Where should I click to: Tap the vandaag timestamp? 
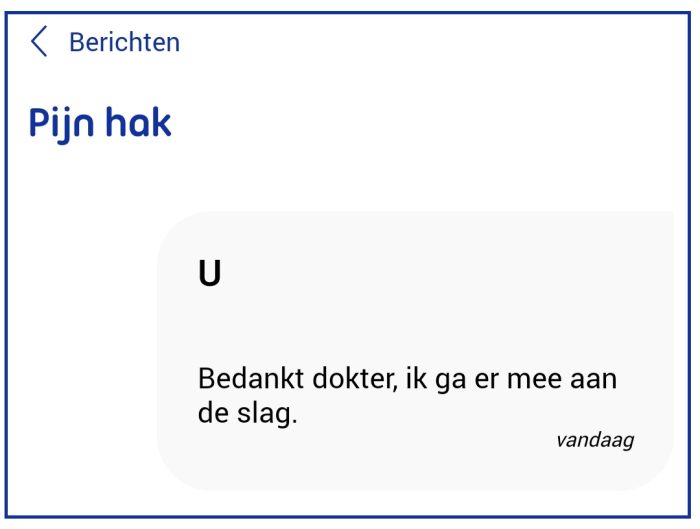click(595, 439)
